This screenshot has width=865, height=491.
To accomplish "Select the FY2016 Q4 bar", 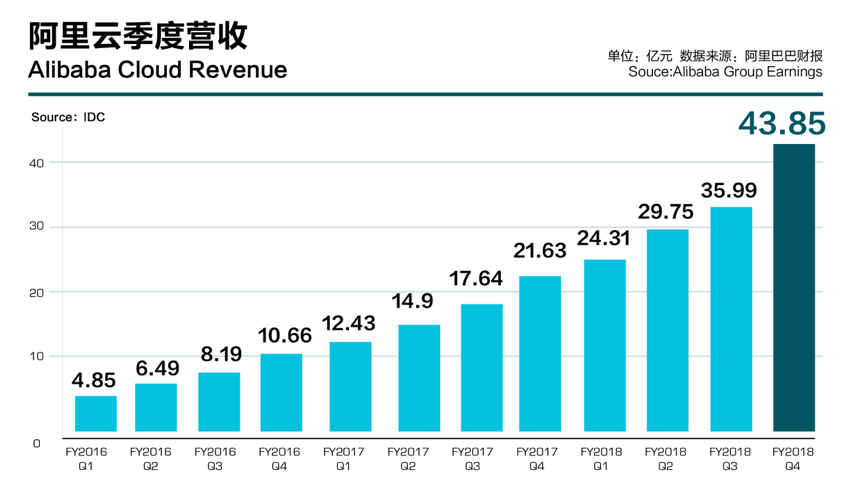I will [x=281, y=393].
